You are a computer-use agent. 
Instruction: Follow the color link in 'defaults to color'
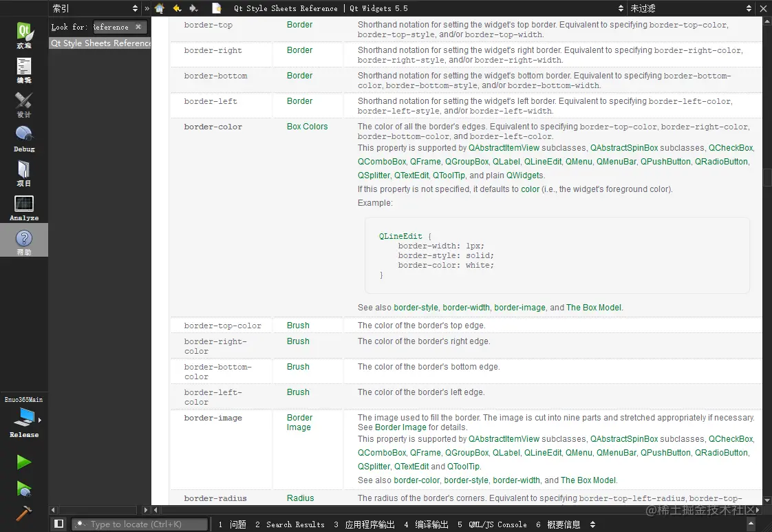point(530,190)
